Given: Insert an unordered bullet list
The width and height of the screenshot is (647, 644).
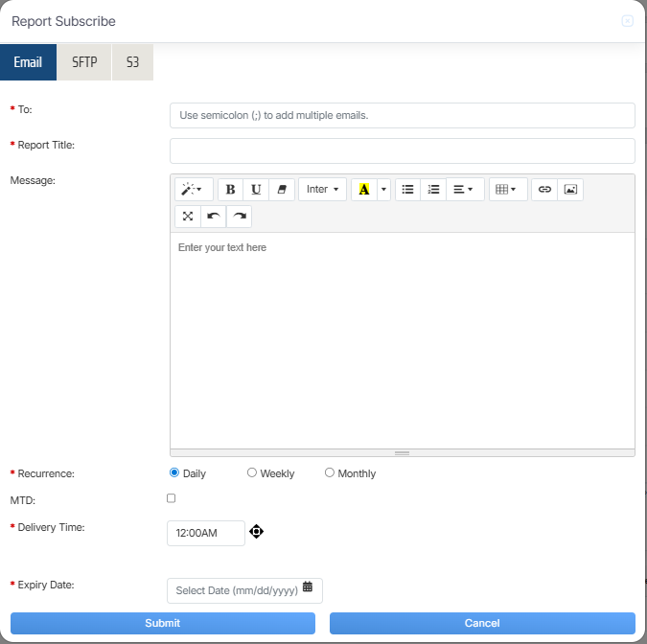Looking at the screenshot, I should pos(407,190).
